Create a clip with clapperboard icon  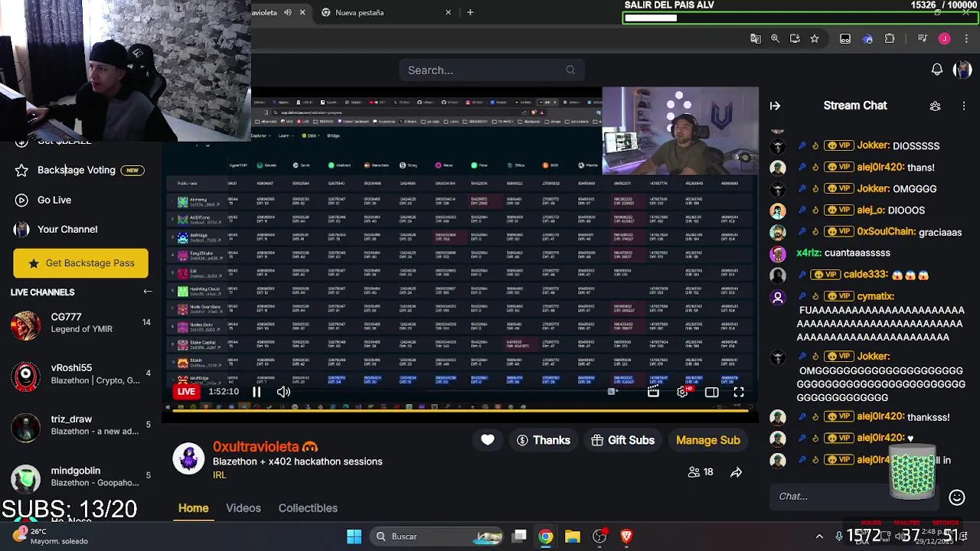[653, 392]
